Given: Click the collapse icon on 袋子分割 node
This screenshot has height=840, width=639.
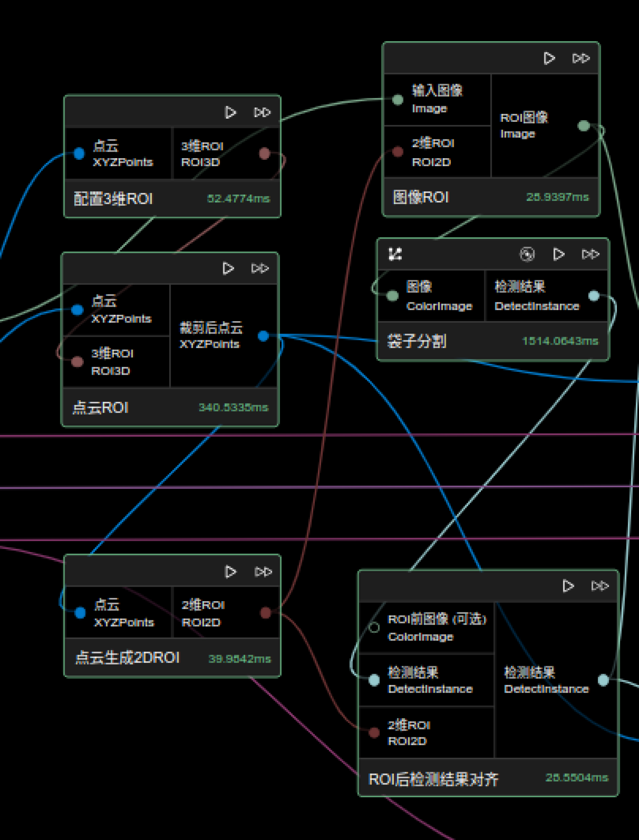Looking at the screenshot, I should coord(395,254).
